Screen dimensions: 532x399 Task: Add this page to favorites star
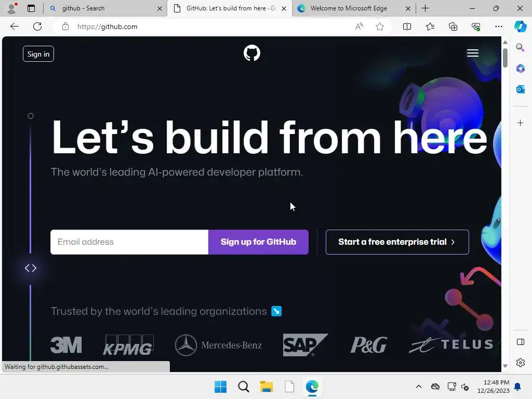pyautogui.click(x=380, y=26)
